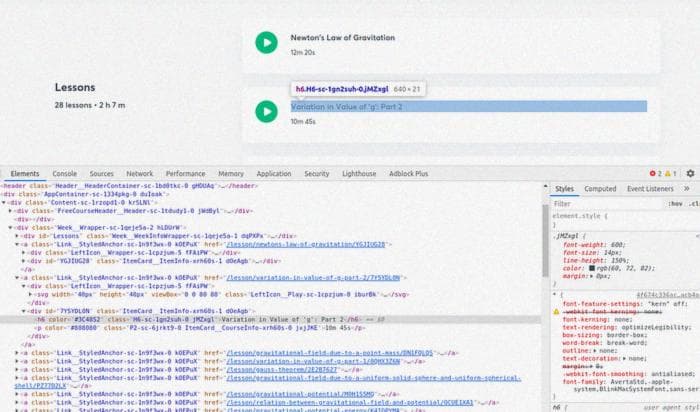Toggle the .cls class editor
700x412 pixels.
coord(694,204)
